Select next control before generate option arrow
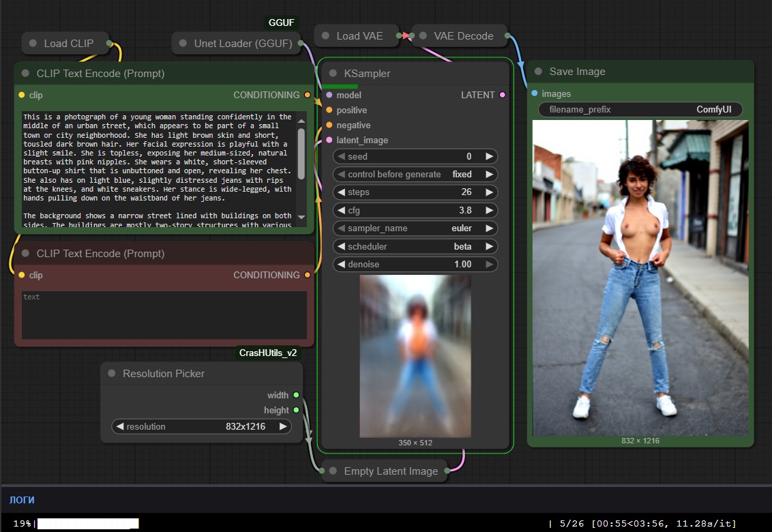 point(489,175)
